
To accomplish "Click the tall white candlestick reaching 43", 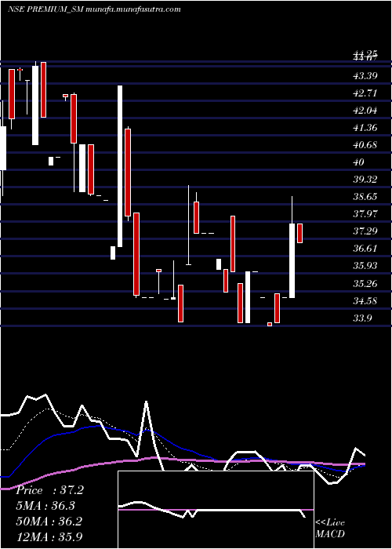I will (120, 166).
